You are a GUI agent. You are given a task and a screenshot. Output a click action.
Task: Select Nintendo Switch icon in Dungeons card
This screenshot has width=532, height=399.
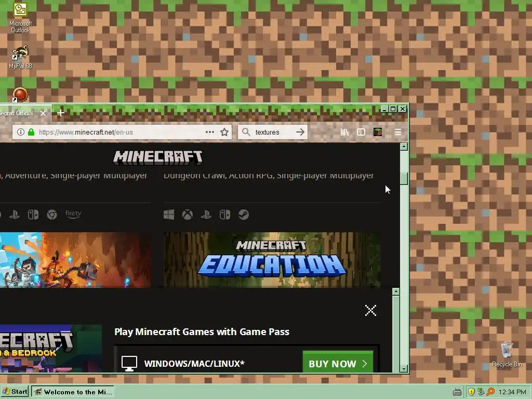point(225,215)
